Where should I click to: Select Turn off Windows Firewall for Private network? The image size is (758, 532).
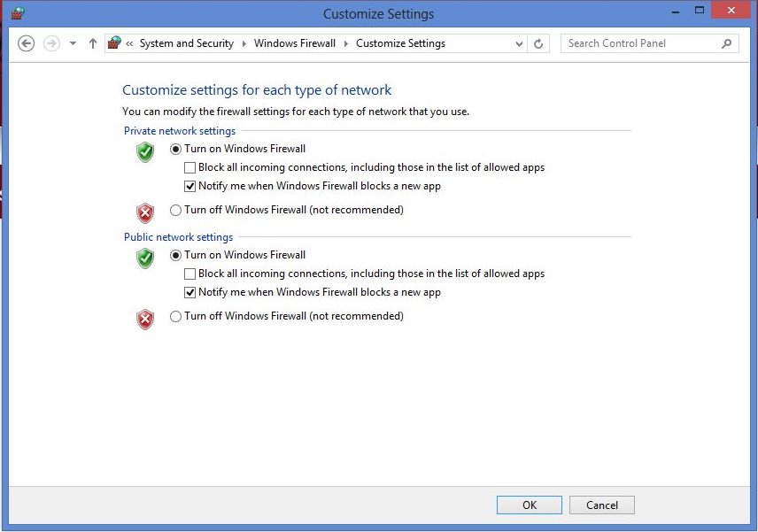(175, 210)
